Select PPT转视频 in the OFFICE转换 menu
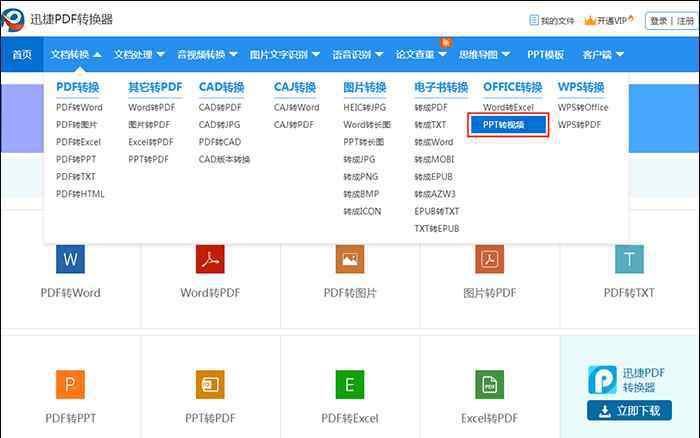Image resolution: width=700 pixels, height=438 pixels. [508, 125]
